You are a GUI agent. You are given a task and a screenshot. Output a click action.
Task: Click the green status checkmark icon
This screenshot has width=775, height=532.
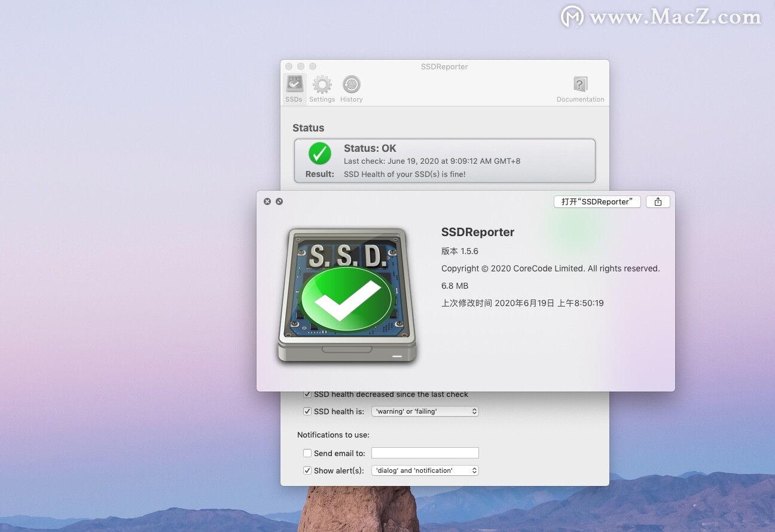click(320, 154)
